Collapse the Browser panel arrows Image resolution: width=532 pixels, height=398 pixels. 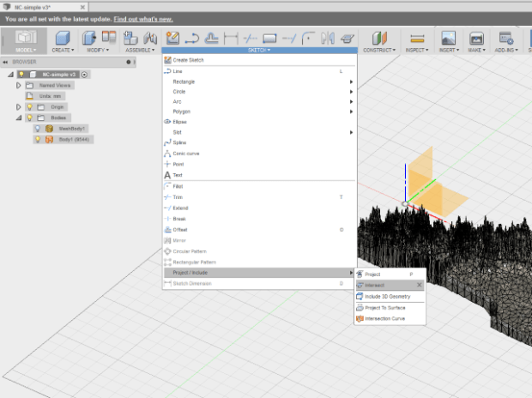[x=5, y=62]
